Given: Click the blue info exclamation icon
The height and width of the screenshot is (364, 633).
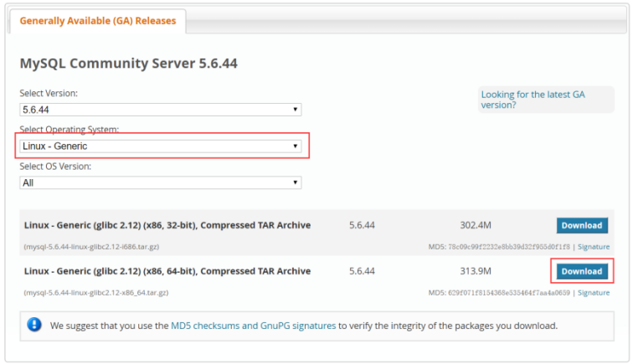Looking at the screenshot, I should [x=34, y=325].
